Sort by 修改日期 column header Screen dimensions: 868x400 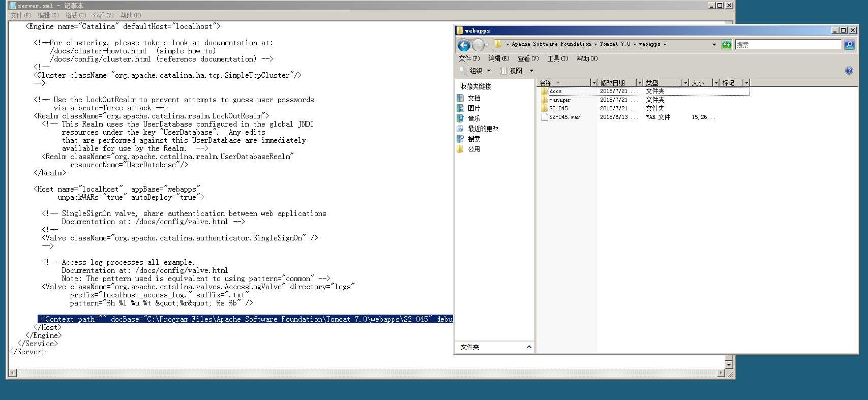(617, 82)
